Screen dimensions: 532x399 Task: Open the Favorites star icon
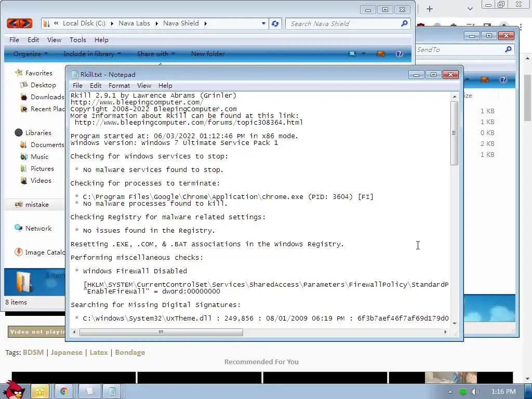click(x=19, y=73)
